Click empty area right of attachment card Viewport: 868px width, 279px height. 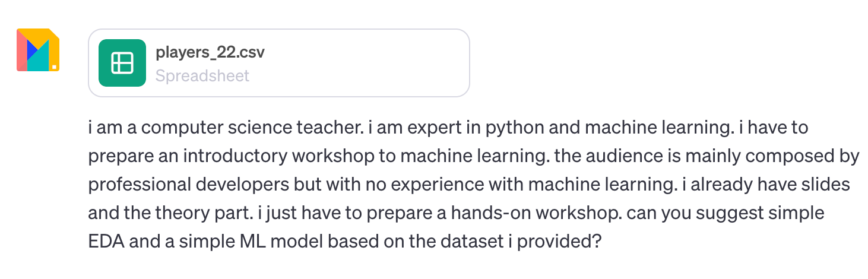[653, 63]
